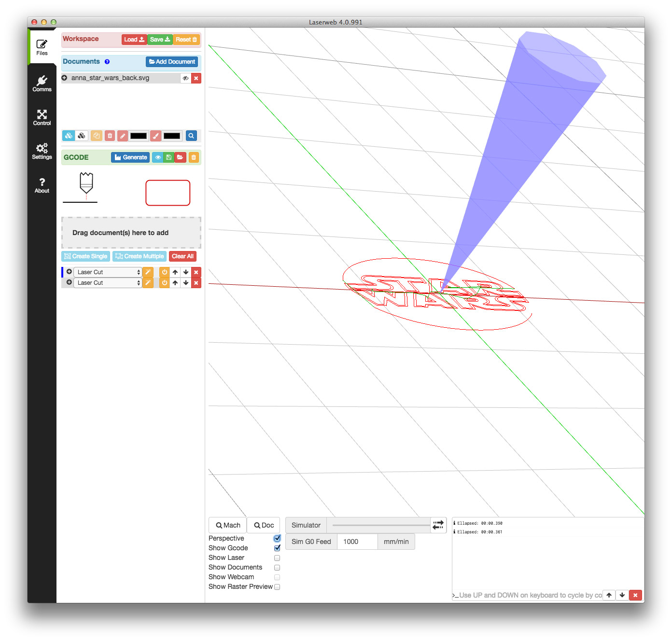Image resolution: width=672 pixels, height=641 pixels.
Task: Move the first Laser Cut operation up
Action: click(x=175, y=272)
